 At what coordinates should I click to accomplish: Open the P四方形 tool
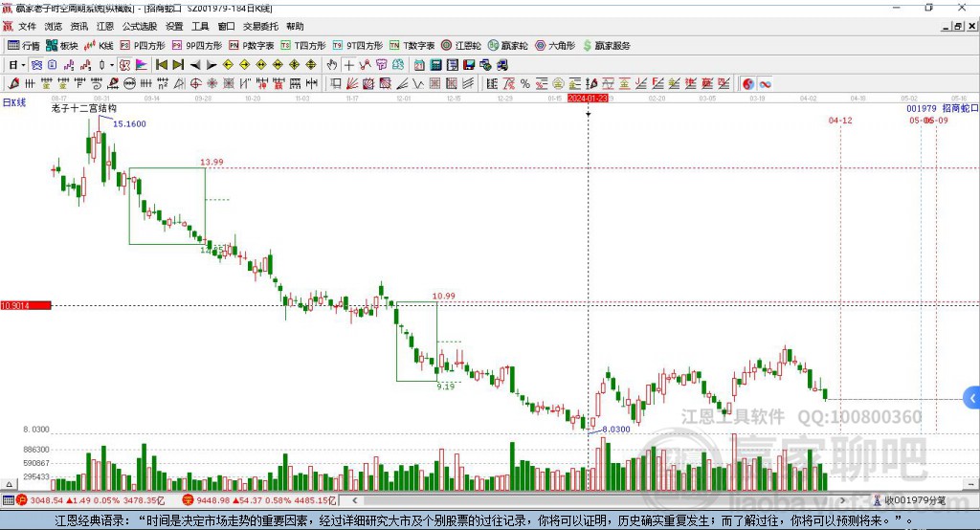pyautogui.click(x=143, y=46)
